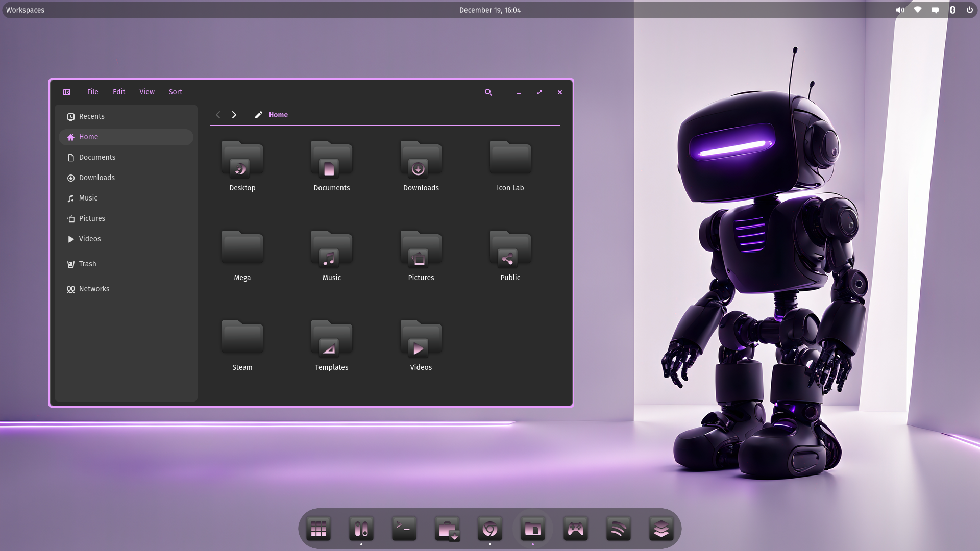Select Home in the sidebar
The width and height of the screenshot is (980, 551).
pyautogui.click(x=126, y=137)
